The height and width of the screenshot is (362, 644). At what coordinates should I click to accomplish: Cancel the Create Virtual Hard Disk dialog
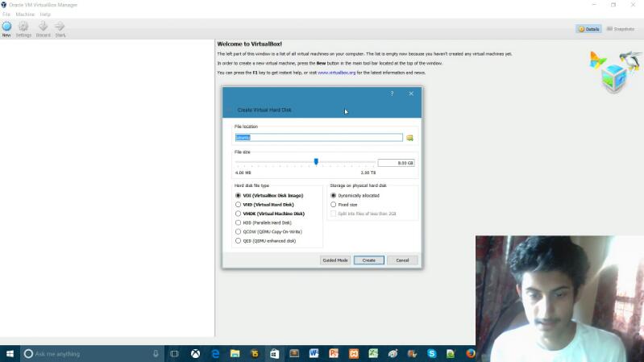402,260
